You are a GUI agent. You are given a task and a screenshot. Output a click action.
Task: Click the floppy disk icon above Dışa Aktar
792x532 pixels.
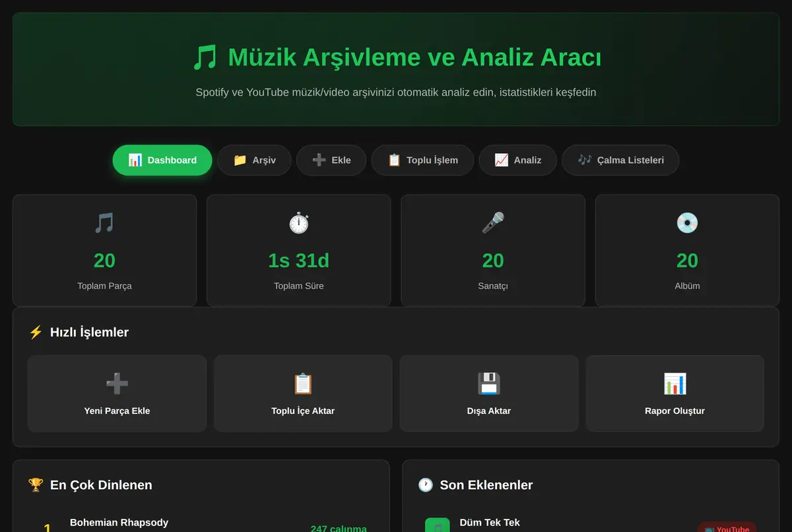[489, 383]
